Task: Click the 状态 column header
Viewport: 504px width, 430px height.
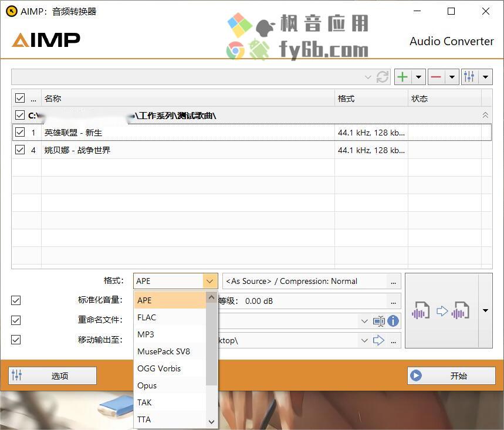Action: (x=445, y=99)
